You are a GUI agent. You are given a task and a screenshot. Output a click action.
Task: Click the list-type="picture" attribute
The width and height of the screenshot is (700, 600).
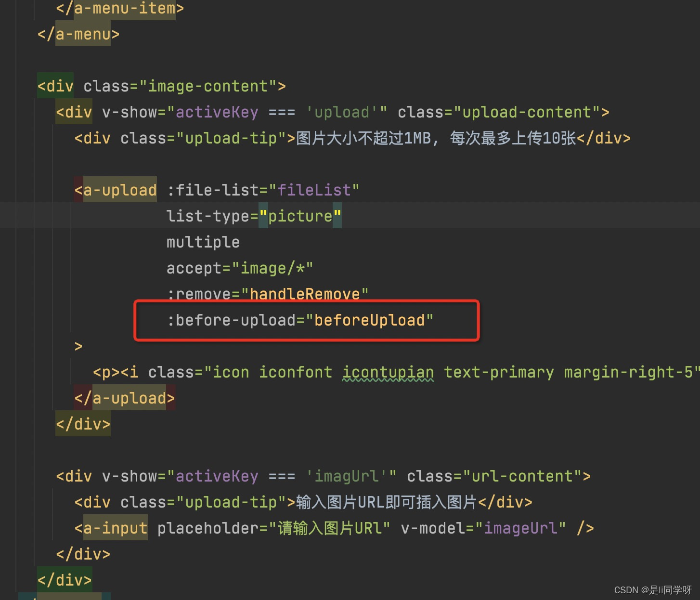coord(254,216)
